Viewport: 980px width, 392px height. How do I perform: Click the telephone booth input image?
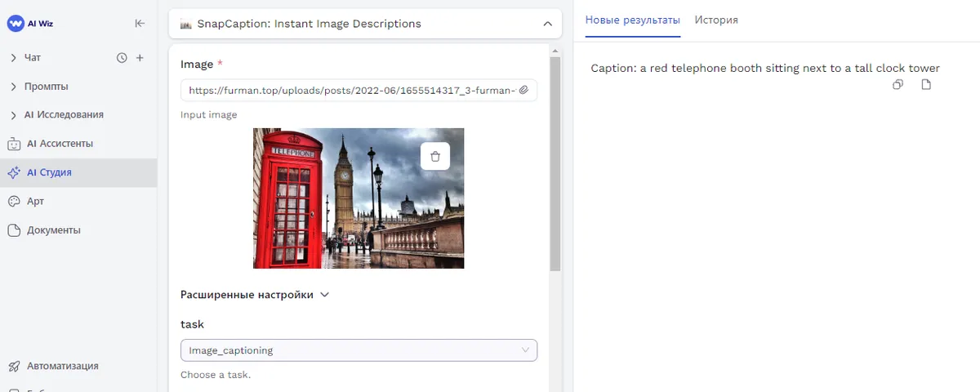359,198
